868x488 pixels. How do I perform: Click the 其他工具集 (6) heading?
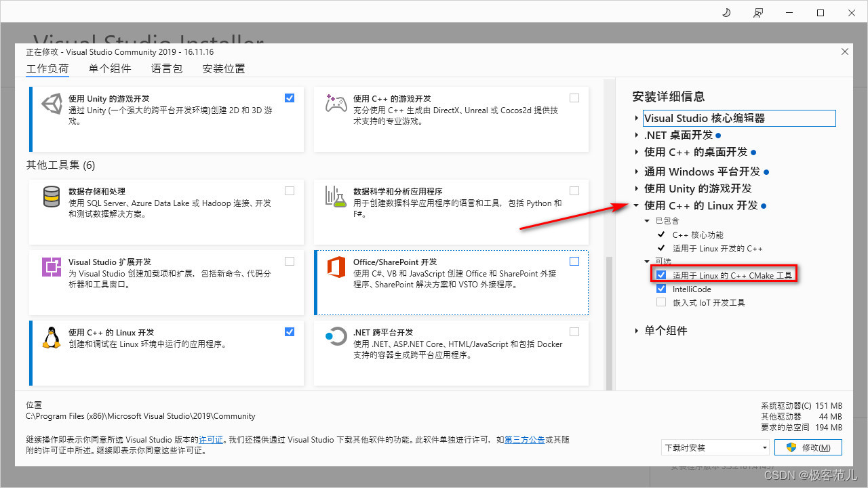point(61,165)
